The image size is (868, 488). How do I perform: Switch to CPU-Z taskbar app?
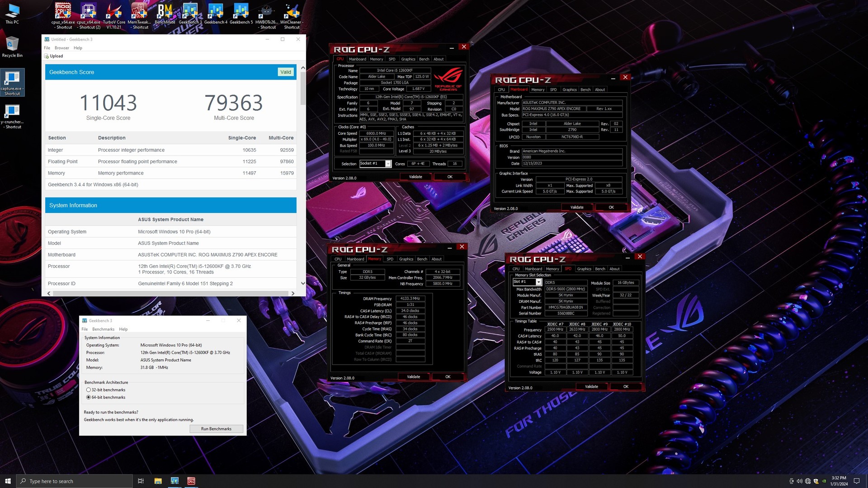191,481
